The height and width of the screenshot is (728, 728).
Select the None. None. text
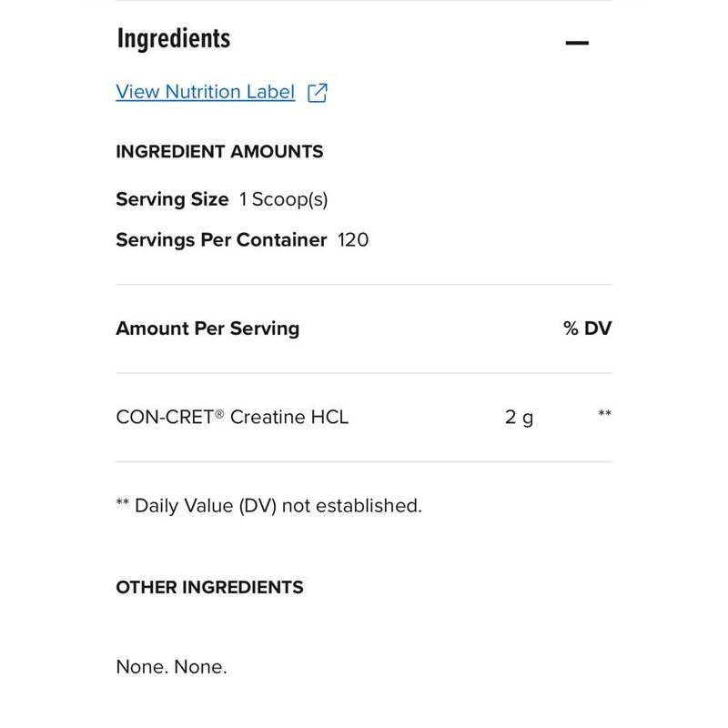point(171,667)
